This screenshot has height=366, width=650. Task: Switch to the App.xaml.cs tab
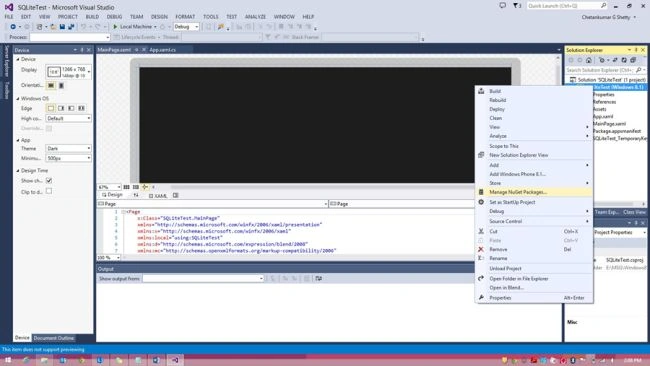(162, 50)
